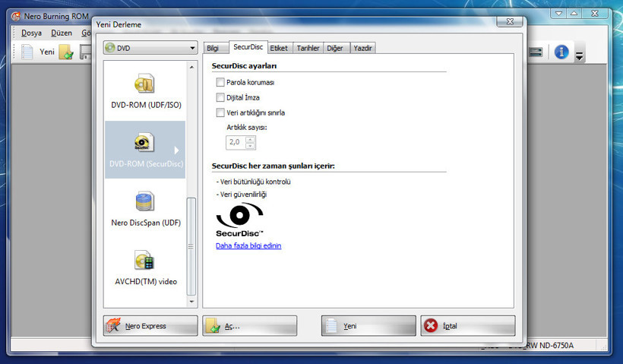623x364 pixels.
Task: Click the 'Veri bütünlüğü kontrolü' text
Action: (255, 182)
